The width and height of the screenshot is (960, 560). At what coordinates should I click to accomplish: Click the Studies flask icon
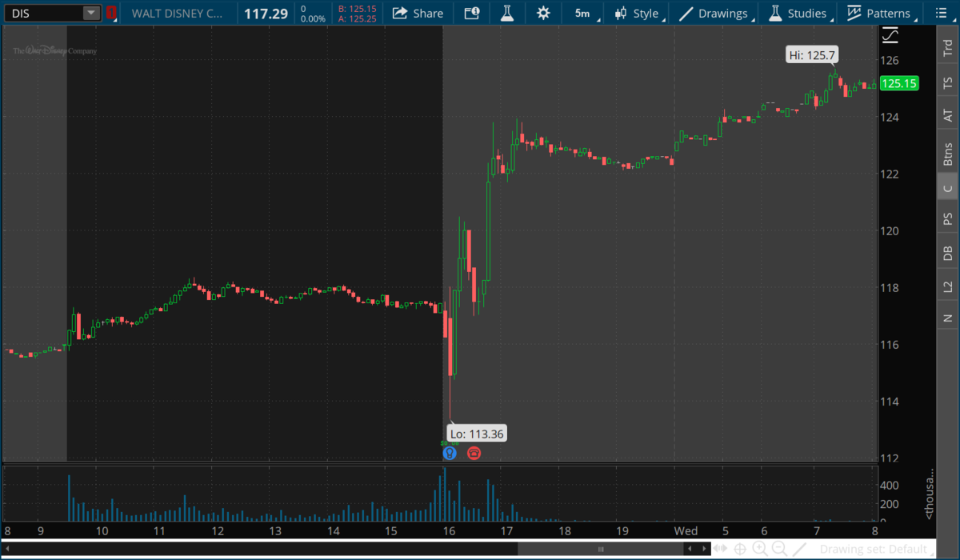pyautogui.click(x=774, y=13)
